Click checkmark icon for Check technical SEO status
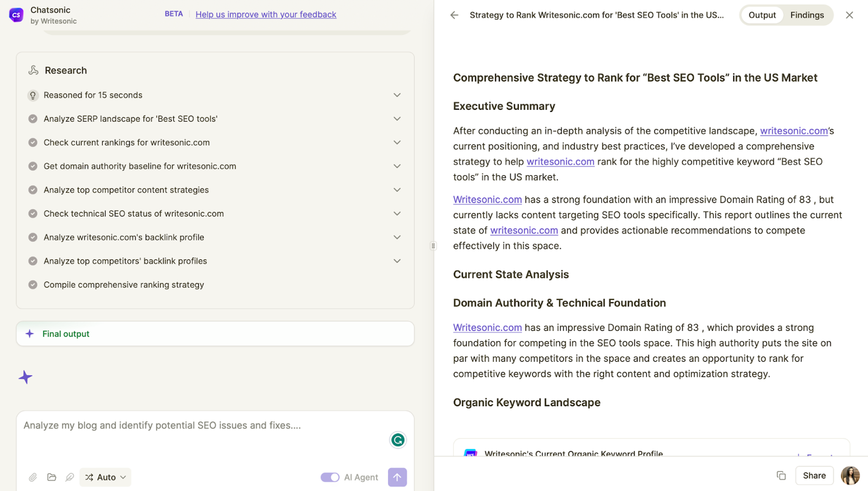This screenshot has width=868, height=491. pos(33,214)
